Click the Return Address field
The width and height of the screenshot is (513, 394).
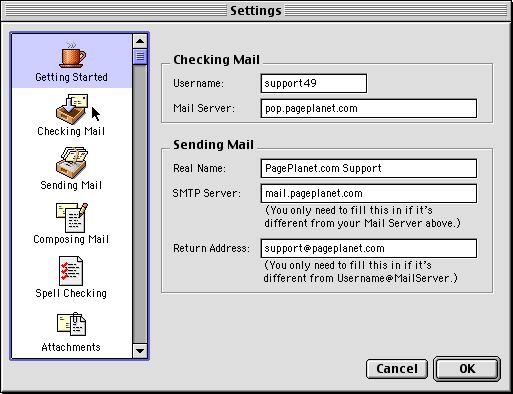(x=369, y=248)
